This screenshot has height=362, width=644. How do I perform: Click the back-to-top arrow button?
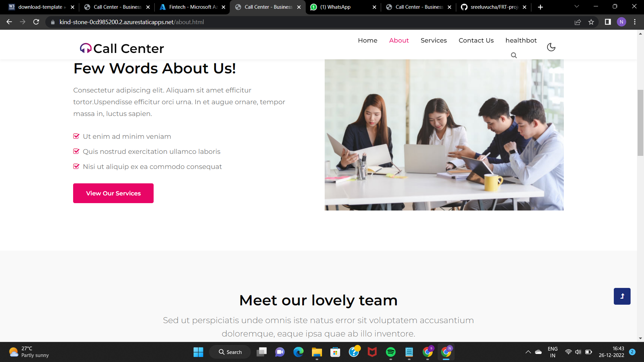click(x=622, y=296)
